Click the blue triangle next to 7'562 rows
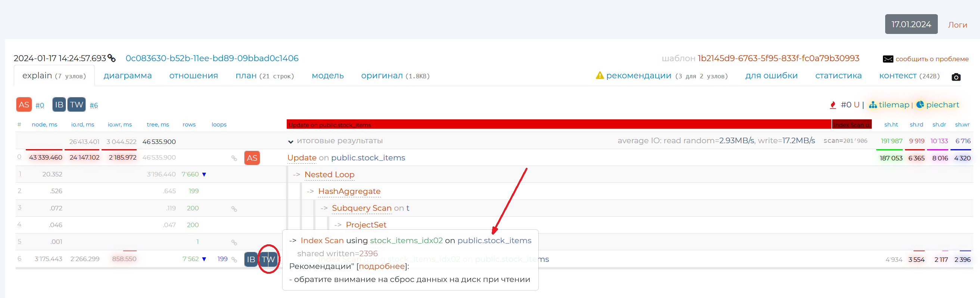 (x=204, y=259)
